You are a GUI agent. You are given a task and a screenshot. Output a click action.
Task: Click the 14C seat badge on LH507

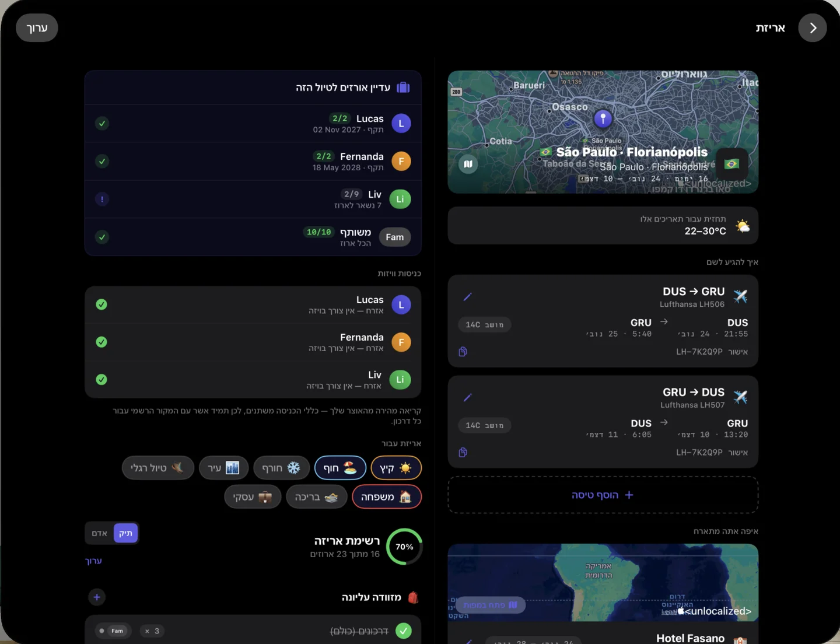[x=485, y=426]
